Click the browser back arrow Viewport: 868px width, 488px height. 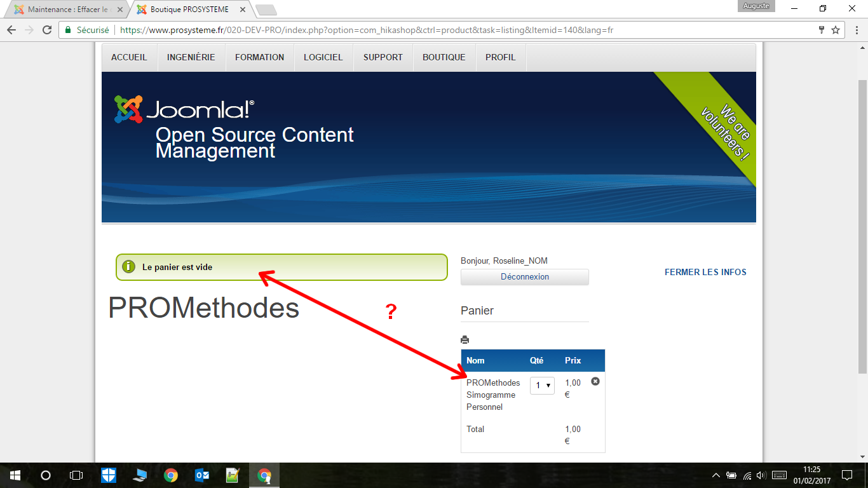coord(12,30)
